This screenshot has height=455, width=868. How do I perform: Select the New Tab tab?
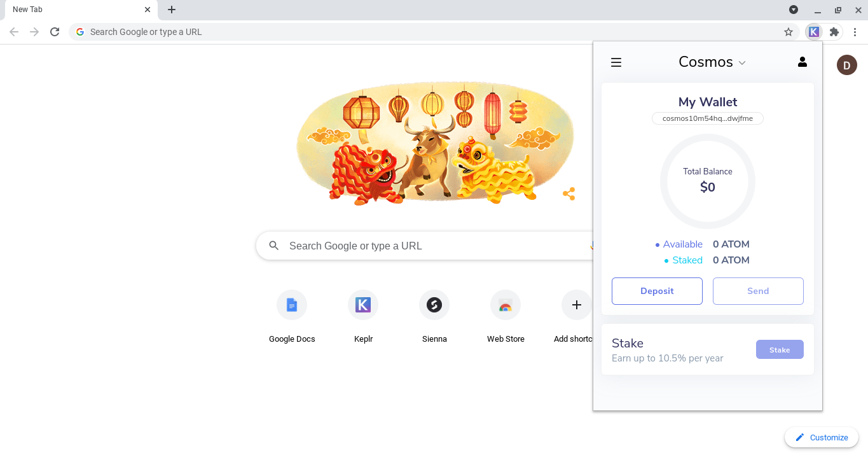70,10
